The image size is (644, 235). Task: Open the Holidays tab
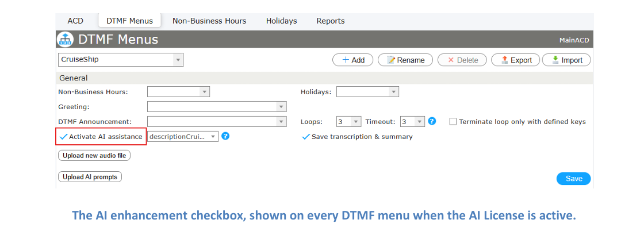[281, 21]
